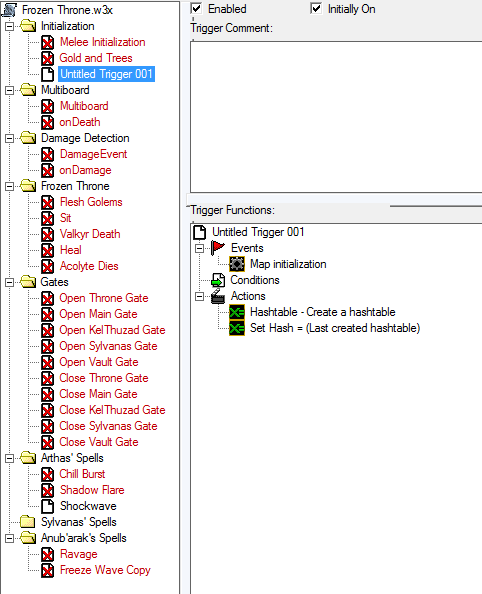Click the Heal trigger icon
This screenshot has width=482, height=594.
(x=47, y=250)
